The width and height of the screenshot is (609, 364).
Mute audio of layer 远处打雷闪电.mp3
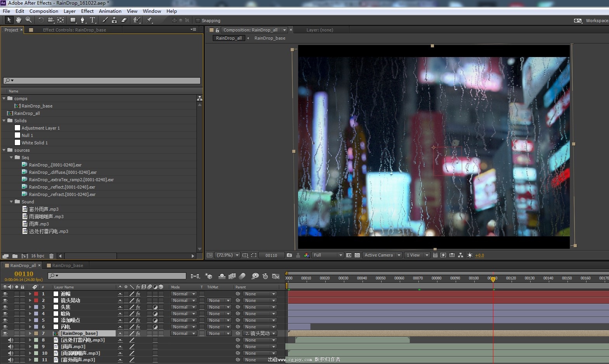coord(11,340)
